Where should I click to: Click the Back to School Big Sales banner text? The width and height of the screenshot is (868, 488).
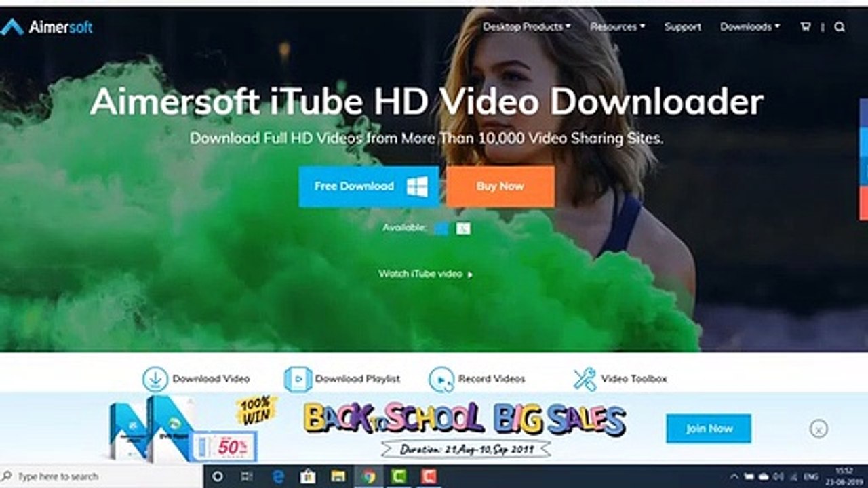click(465, 419)
